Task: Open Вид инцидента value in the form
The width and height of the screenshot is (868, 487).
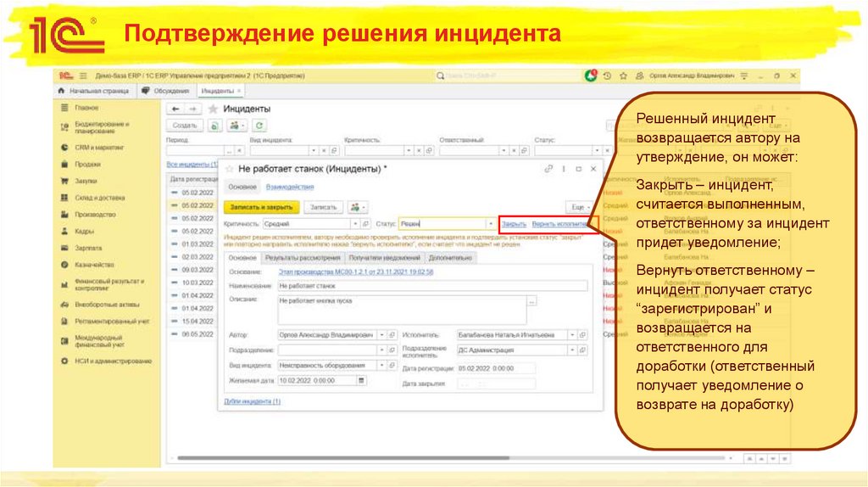Action: pos(392,366)
